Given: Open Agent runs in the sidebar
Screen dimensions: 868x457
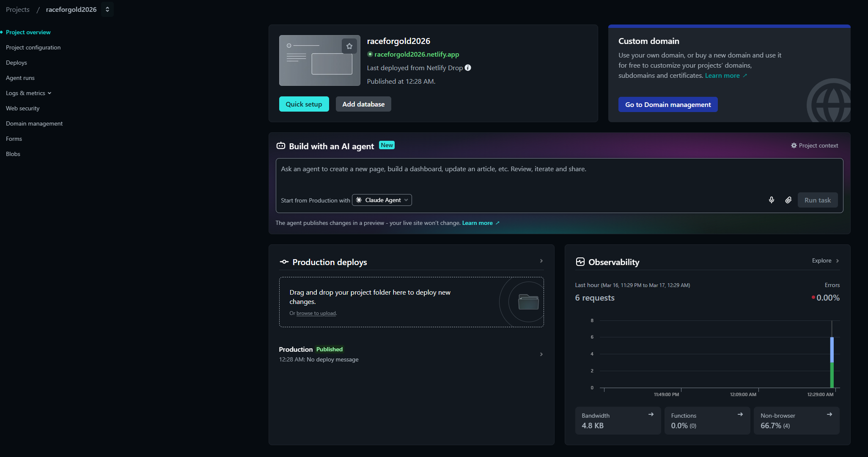Looking at the screenshot, I should click(20, 78).
